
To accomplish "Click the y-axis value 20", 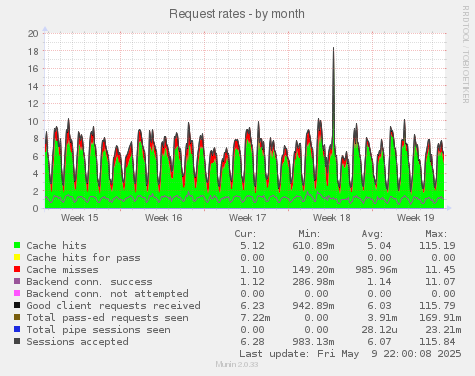I will pyautogui.click(x=33, y=34).
